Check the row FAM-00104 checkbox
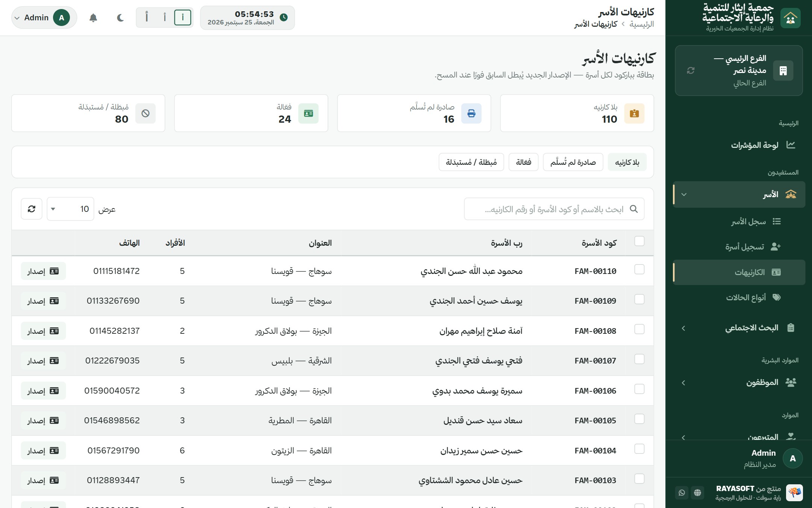Viewport: 812px width, 508px height. coord(639,449)
